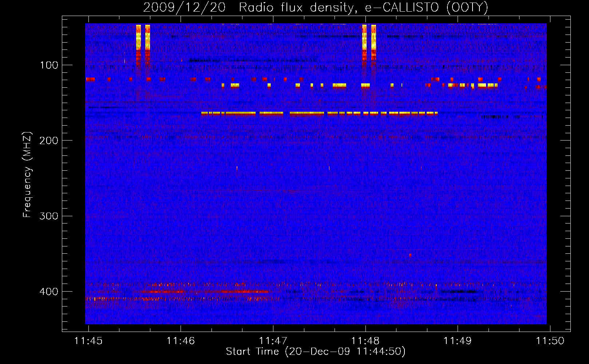This screenshot has width=589, height=364.
Task: Click the 300 frequency tick label
Action: 49,216
